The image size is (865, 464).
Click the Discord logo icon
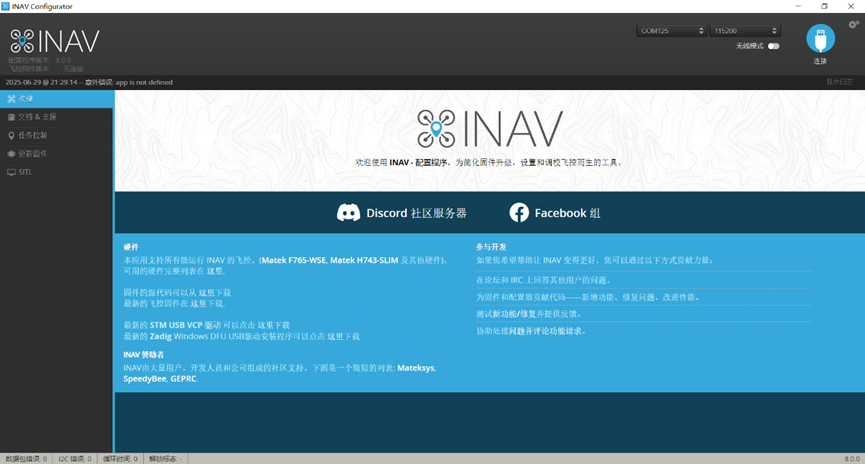[348, 213]
